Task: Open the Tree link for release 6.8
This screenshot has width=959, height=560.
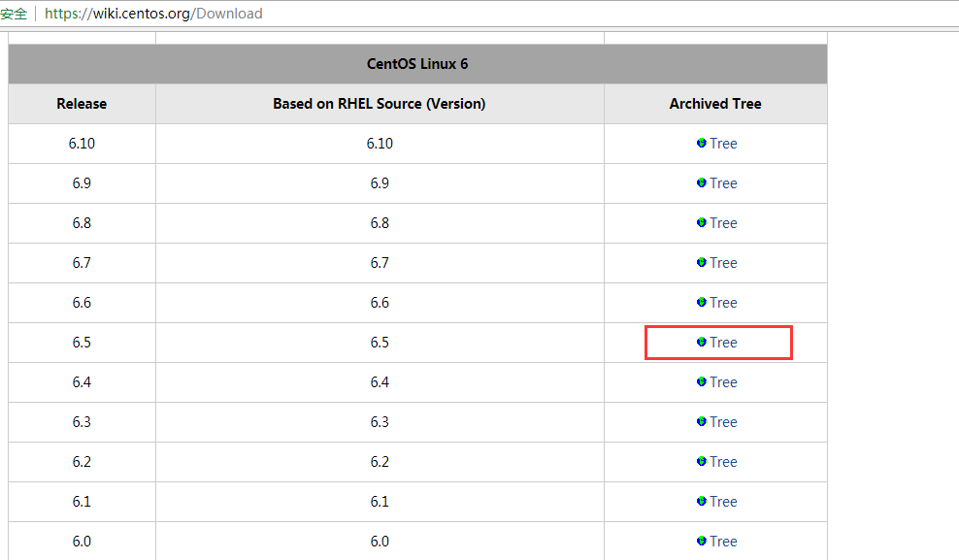Action: point(723,223)
